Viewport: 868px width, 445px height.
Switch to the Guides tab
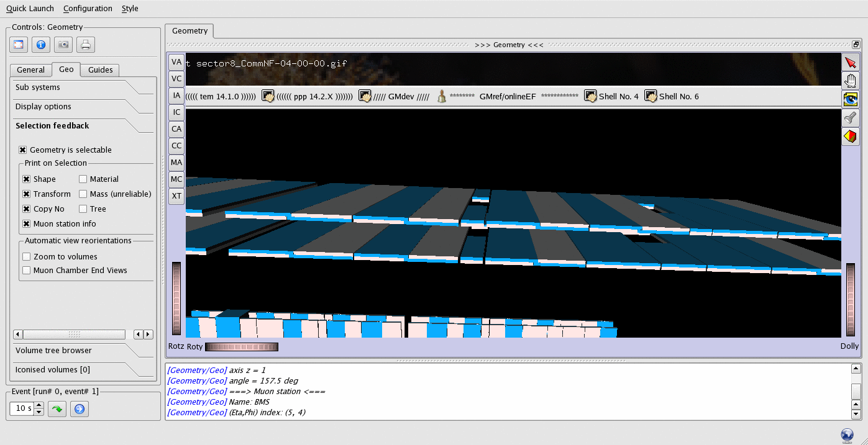pyautogui.click(x=100, y=70)
